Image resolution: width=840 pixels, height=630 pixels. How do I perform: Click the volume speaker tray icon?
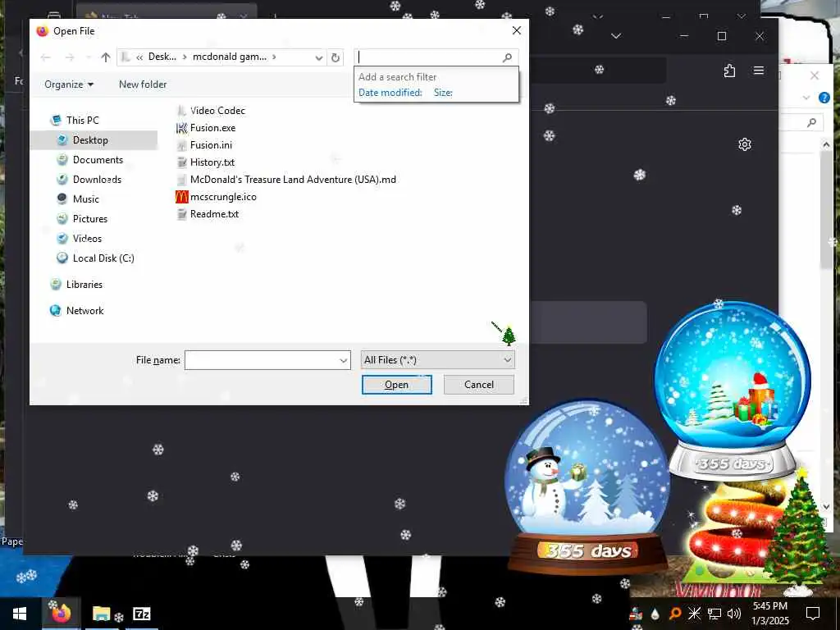tap(734, 614)
